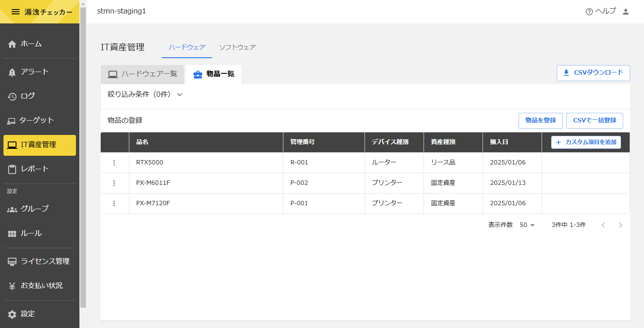Open three-dot menu for PX-M7120F row
The width and height of the screenshot is (644, 328).
[114, 203]
